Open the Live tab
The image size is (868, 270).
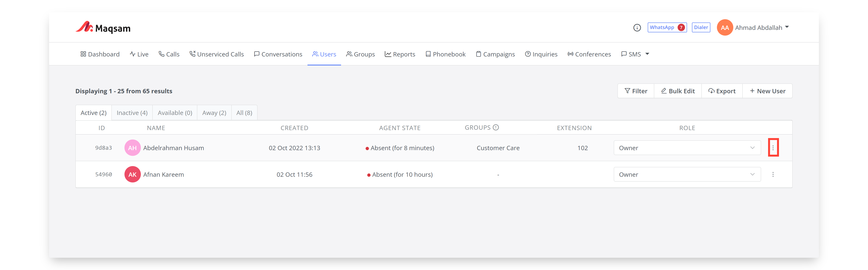[139, 54]
